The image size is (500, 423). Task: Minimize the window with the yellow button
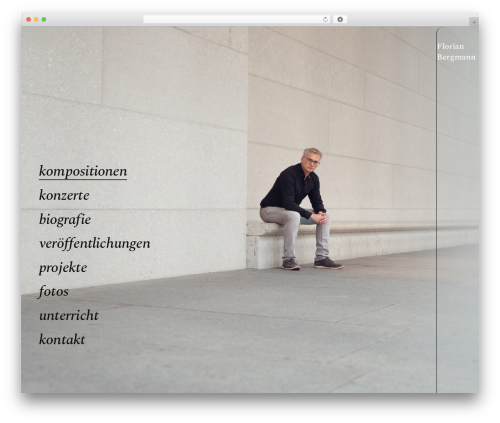coord(36,19)
